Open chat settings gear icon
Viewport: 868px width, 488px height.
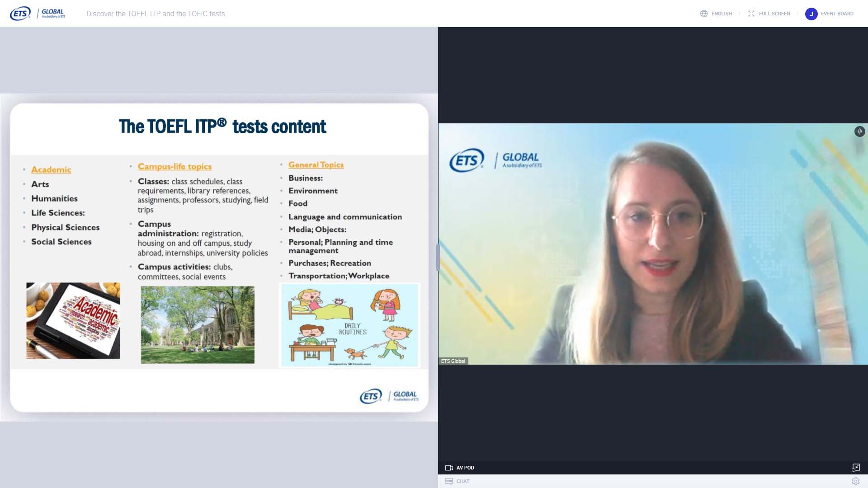coord(856,481)
